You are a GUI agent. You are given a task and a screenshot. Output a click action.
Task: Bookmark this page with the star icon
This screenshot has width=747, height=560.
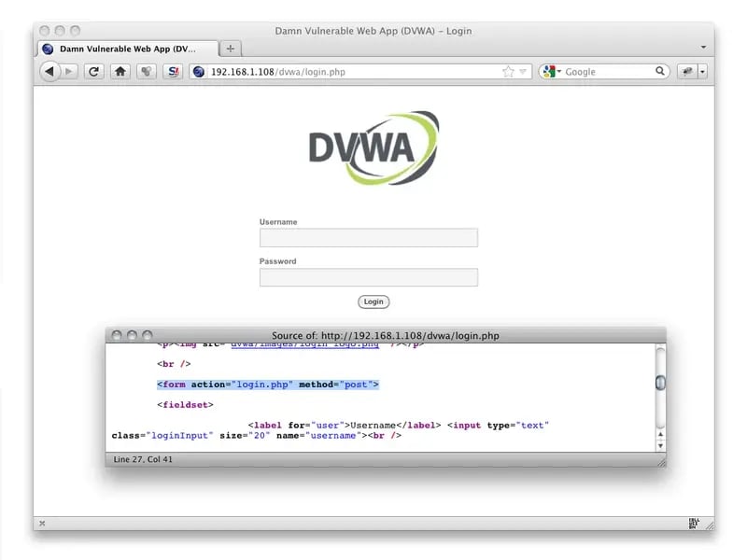(508, 71)
